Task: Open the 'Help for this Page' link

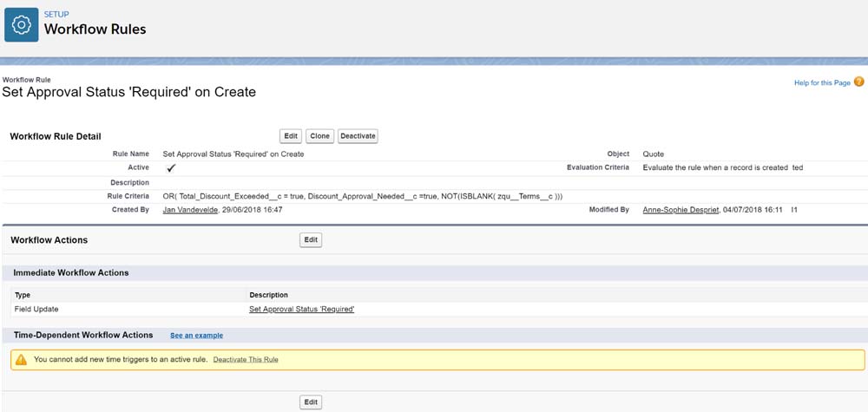Action: click(822, 82)
